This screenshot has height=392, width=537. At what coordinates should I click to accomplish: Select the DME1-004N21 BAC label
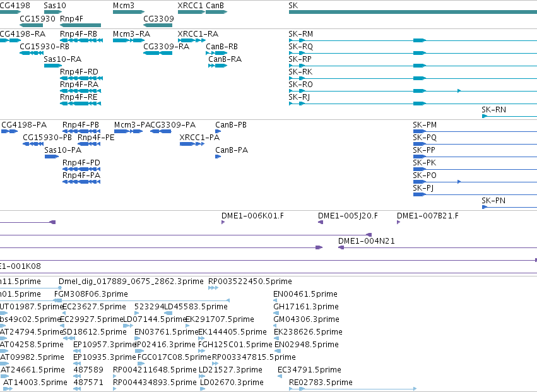[367, 241]
